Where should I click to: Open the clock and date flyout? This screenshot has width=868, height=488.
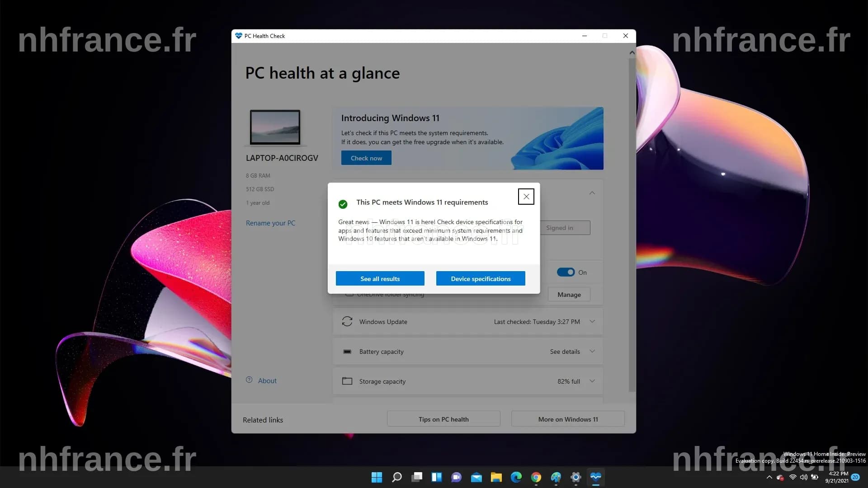coord(836,477)
